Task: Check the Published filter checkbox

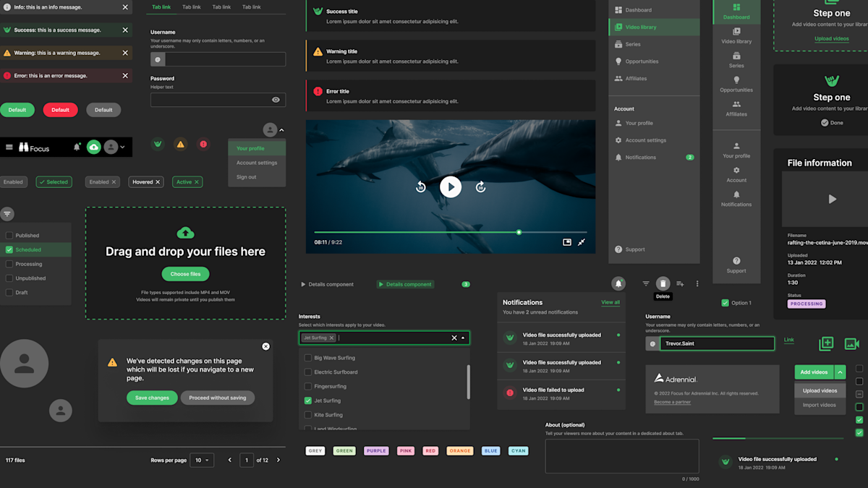Action: [x=9, y=236]
